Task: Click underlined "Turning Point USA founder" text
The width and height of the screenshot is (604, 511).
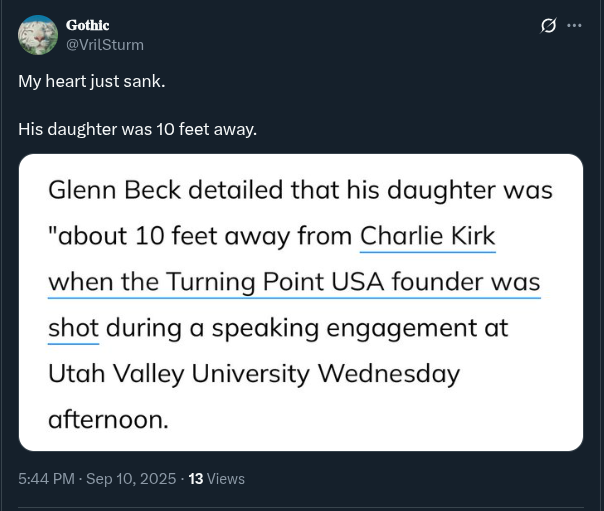Action: point(330,282)
